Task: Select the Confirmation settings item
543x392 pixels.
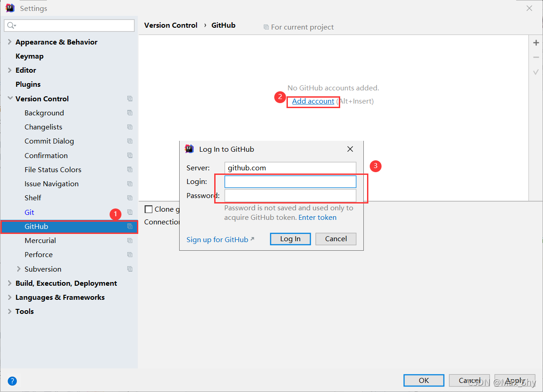Action: point(46,155)
